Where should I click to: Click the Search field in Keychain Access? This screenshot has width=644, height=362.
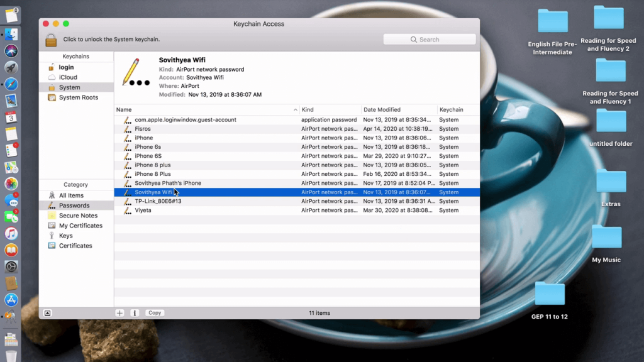(x=429, y=40)
